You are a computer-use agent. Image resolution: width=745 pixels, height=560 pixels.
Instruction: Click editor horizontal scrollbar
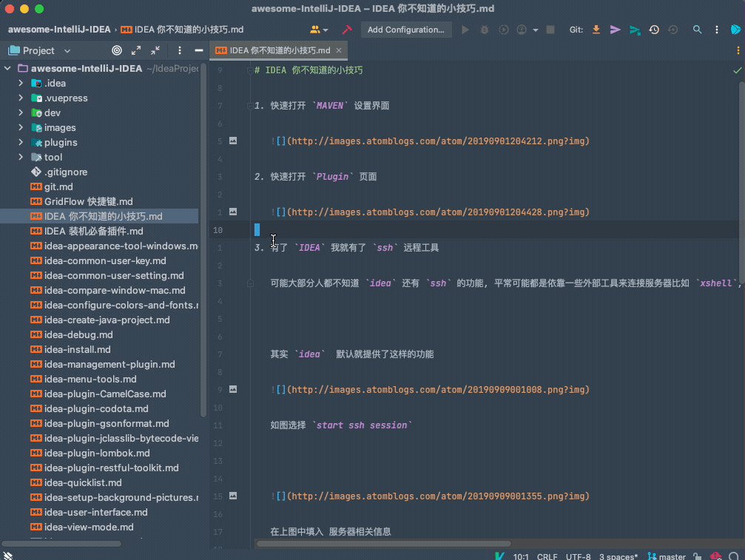[x=383, y=544]
